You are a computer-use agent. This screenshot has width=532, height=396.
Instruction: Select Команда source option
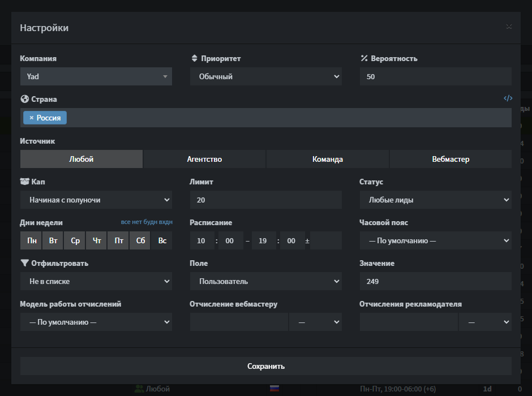click(328, 159)
